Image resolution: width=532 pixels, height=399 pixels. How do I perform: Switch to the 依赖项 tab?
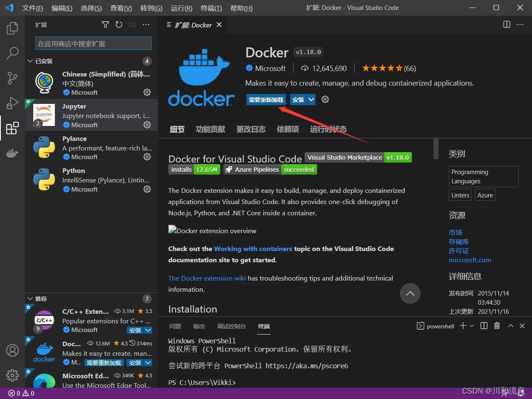[288, 129]
